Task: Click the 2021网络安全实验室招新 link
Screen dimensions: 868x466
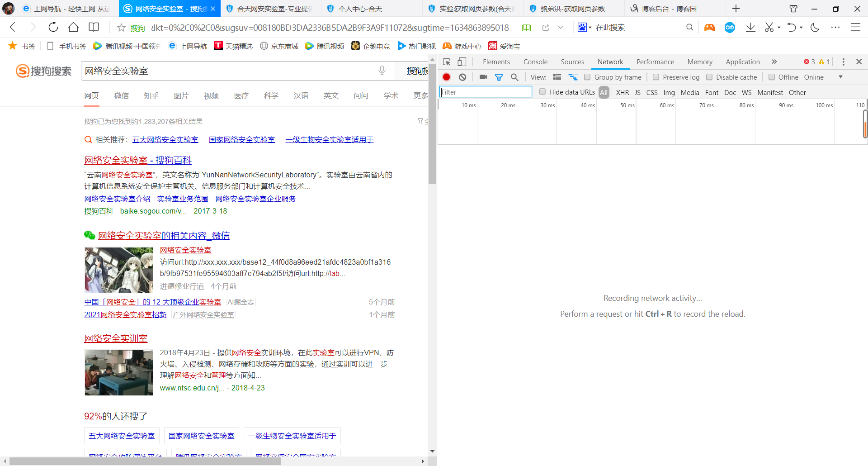Action: click(x=125, y=315)
